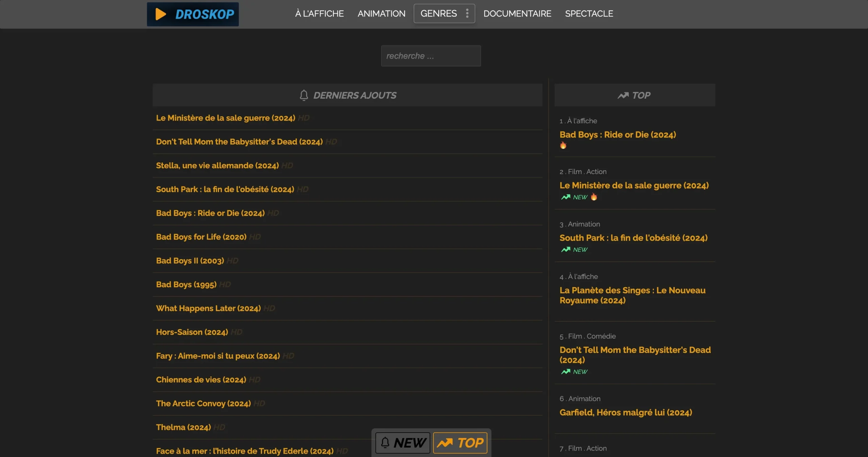Open Face à la mer : l'histoire de Trudy Ederle
This screenshot has width=868, height=457.
tap(245, 451)
